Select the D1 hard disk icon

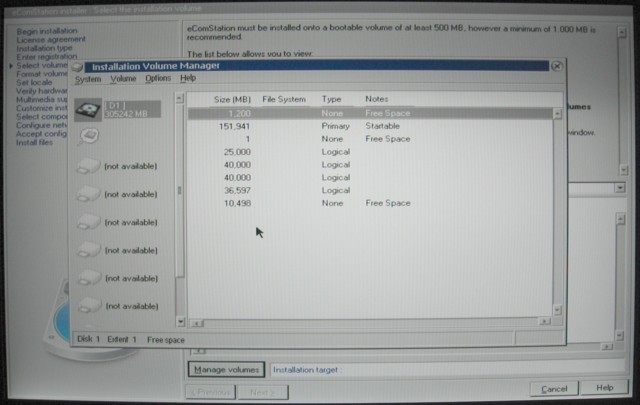(x=88, y=110)
